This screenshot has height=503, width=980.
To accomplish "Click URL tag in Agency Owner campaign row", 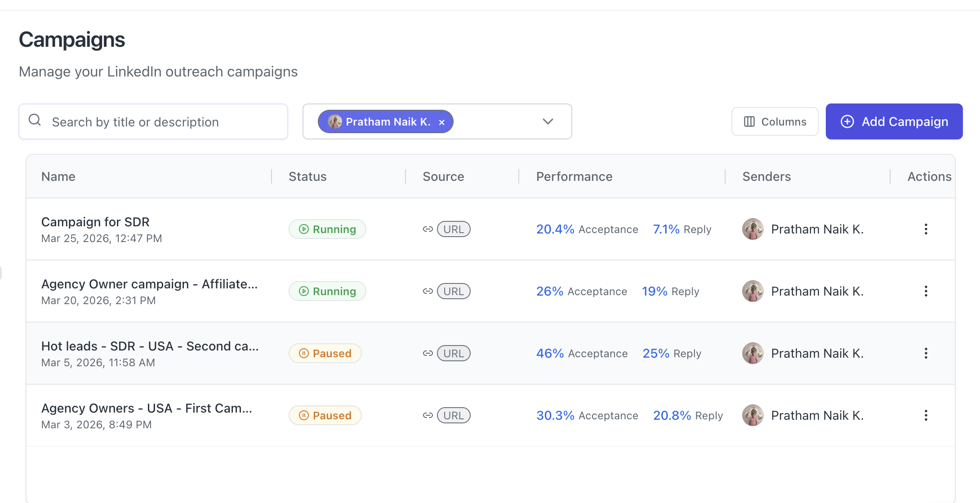I will tap(453, 291).
